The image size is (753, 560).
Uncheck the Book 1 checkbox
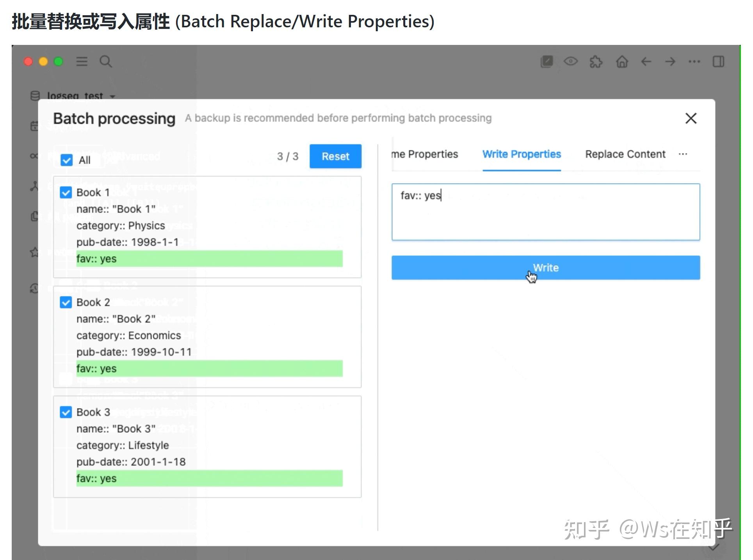66,193
